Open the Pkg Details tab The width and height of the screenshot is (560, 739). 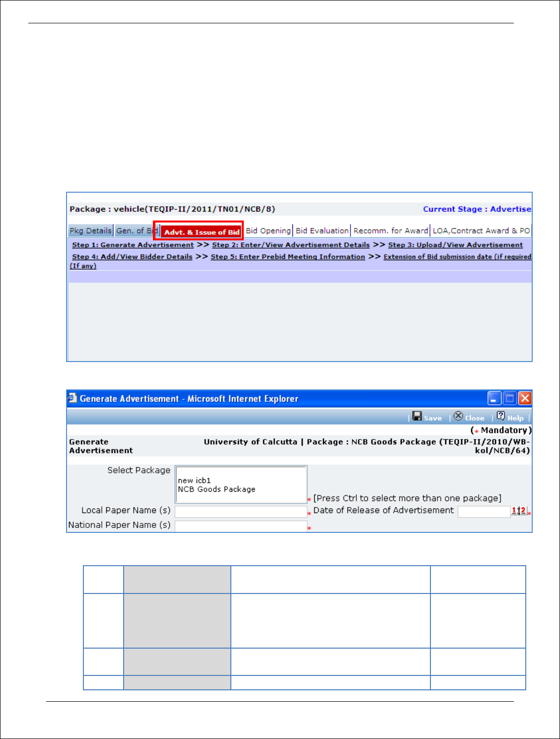click(x=90, y=230)
